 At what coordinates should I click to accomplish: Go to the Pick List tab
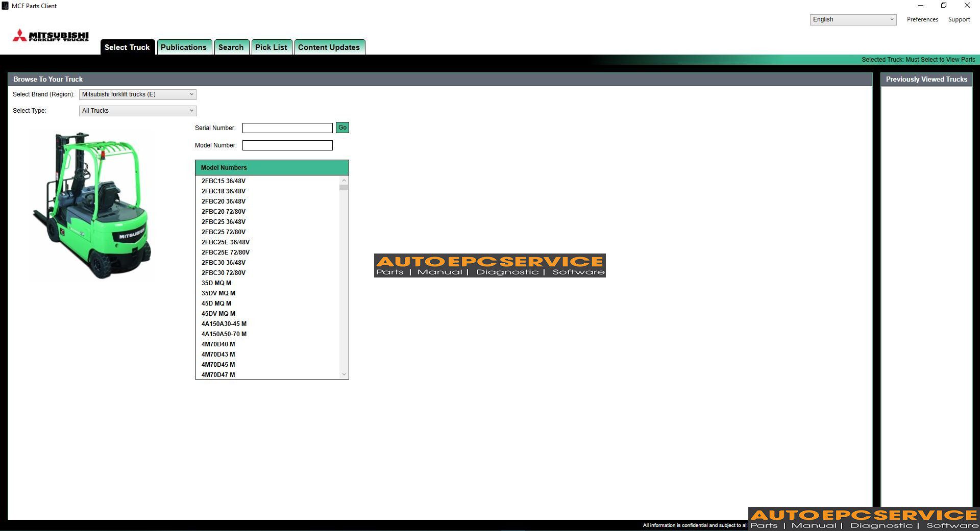271,47
